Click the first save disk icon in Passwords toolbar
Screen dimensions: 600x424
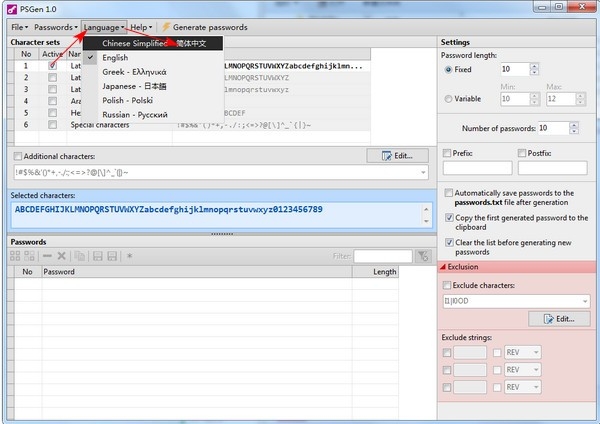click(98, 257)
